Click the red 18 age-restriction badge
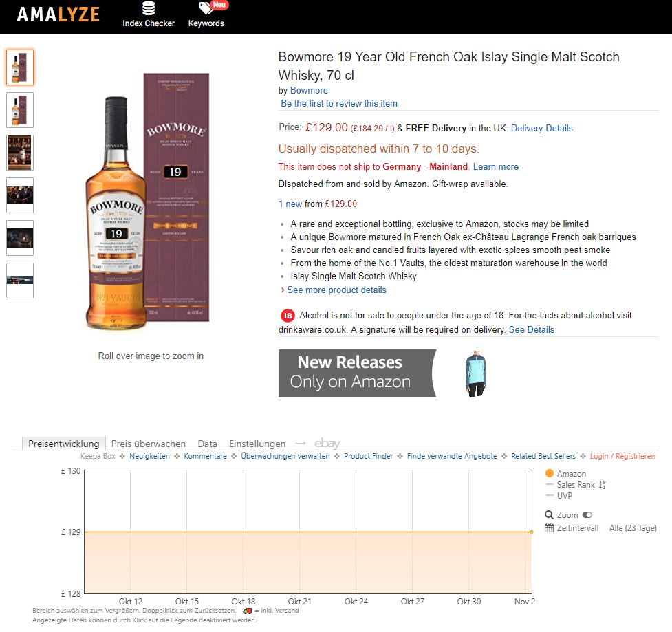Viewport: 672px width, 632px height. pos(288,316)
